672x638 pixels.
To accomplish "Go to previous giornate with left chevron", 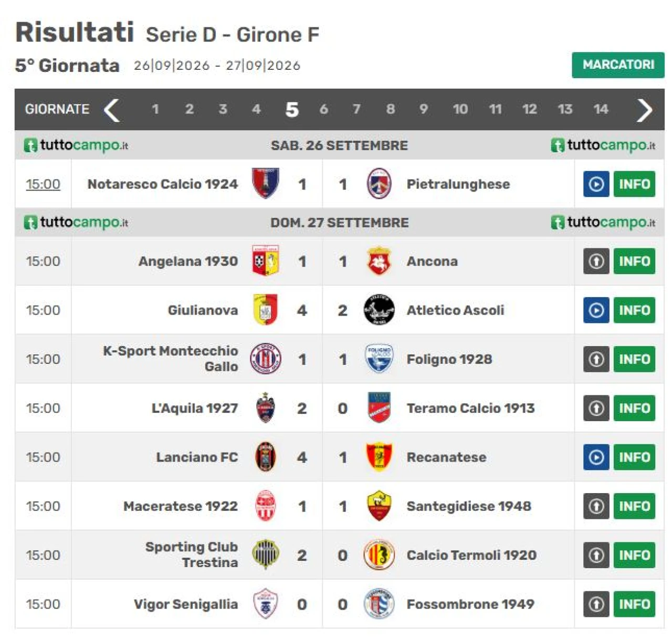I will (x=112, y=110).
